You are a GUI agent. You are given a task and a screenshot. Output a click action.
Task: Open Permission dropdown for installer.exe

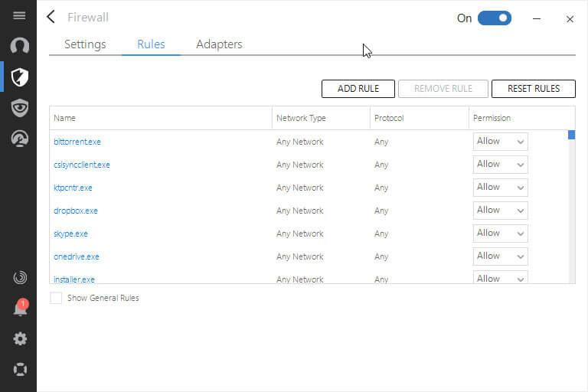point(500,277)
